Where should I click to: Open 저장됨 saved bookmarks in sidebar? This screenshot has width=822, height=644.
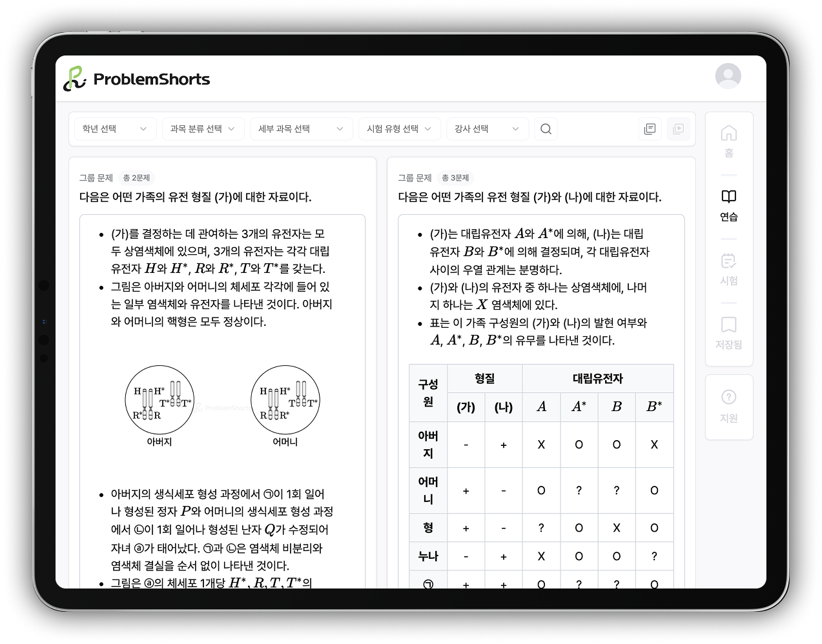coord(728,332)
